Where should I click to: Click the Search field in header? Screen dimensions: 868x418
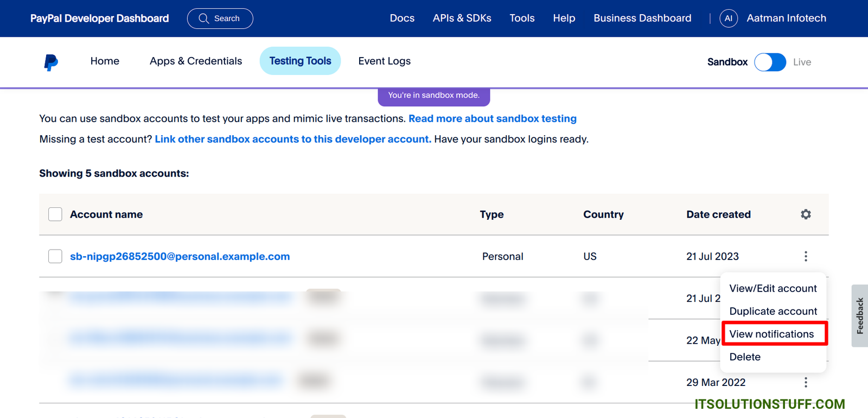pyautogui.click(x=226, y=18)
